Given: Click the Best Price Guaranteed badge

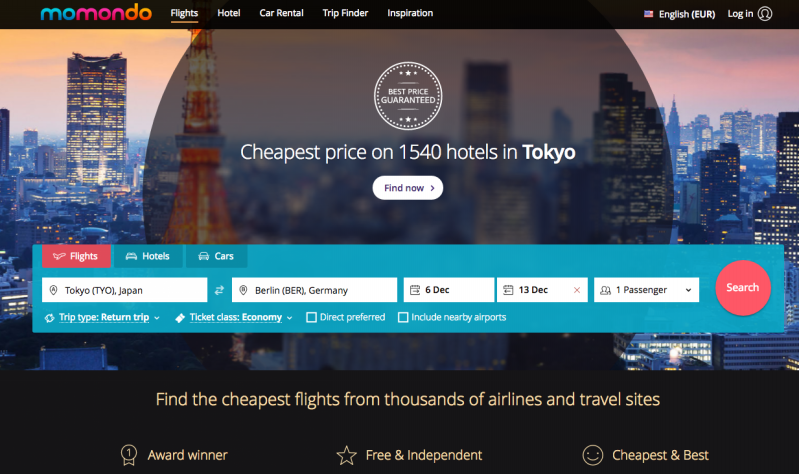Looking at the screenshot, I should 408,96.
